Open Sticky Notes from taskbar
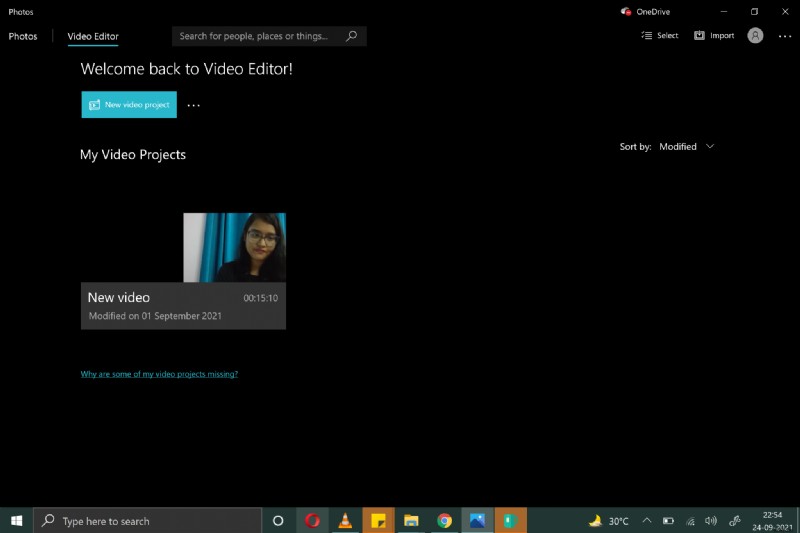Screen dimensions: 800x533 click(x=378, y=521)
